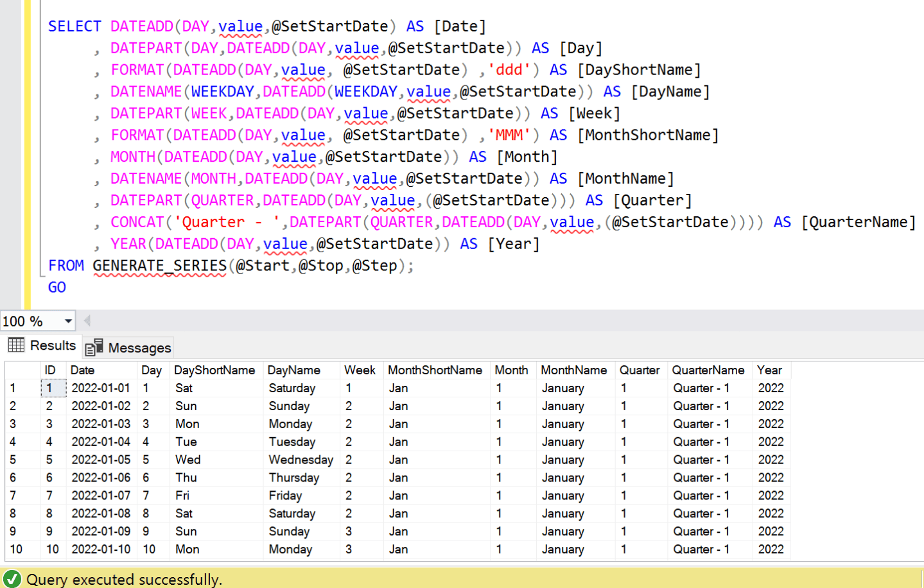The width and height of the screenshot is (924, 588).
Task: Select the DayShortName column header
Action: click(x=215, y=370)
